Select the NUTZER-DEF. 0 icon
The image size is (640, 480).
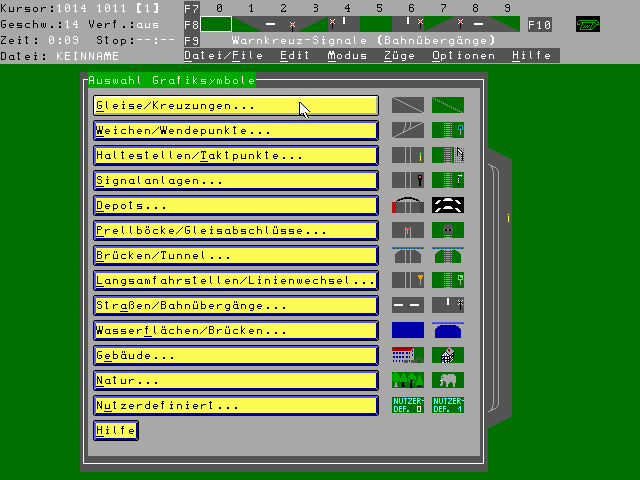[407, 405]
